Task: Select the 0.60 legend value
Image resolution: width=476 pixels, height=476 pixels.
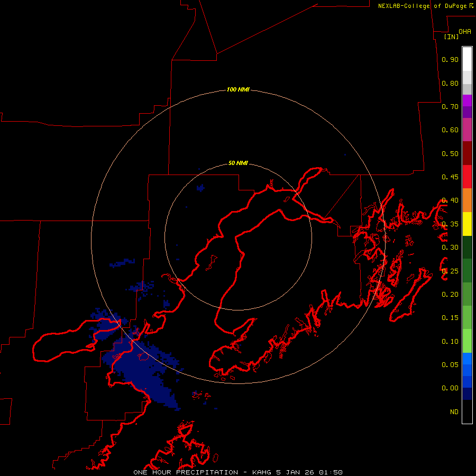Action: [450, 130]
